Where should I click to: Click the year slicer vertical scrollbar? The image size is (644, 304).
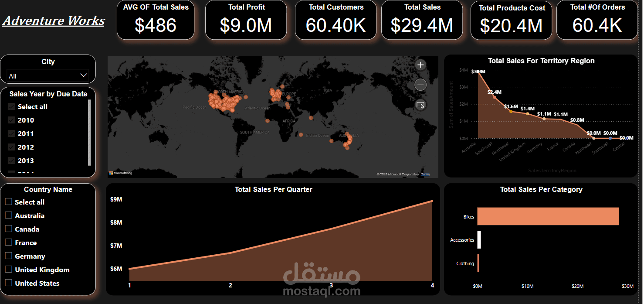click(x=89, y=133)
